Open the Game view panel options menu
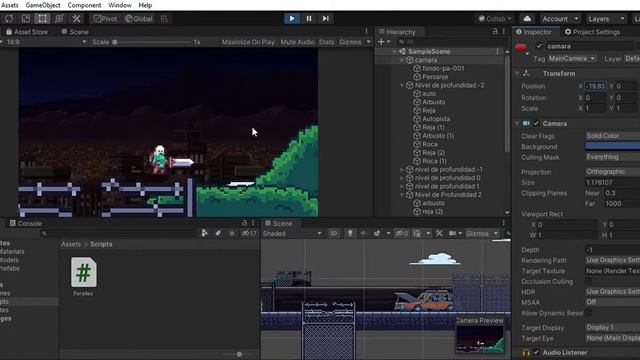This screenshot has width=640, height=360. coord(367,31)
